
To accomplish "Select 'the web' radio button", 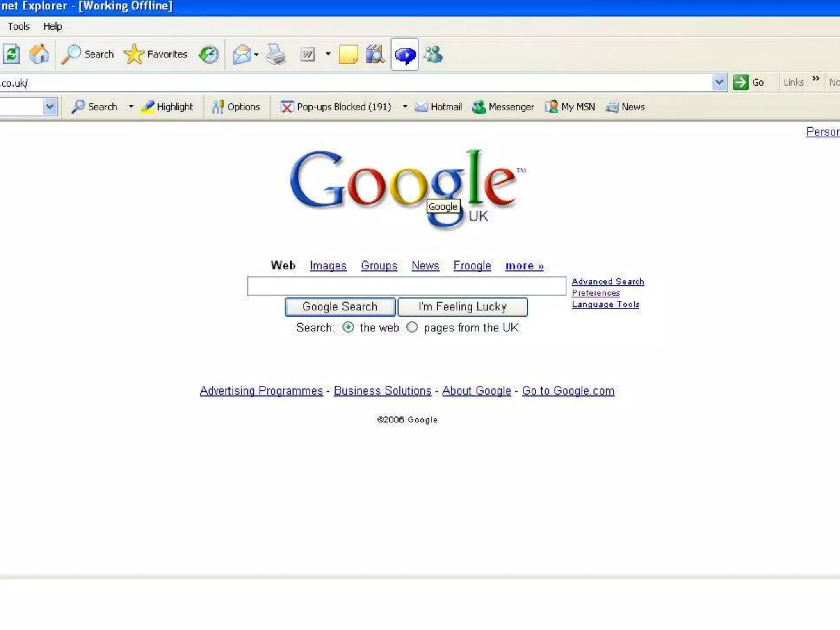I will tap(348, 327).
